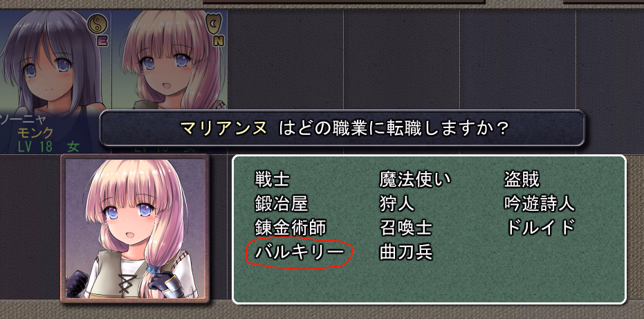
Task: Choose the 錬金術師 job
Action: click(291, 228)
